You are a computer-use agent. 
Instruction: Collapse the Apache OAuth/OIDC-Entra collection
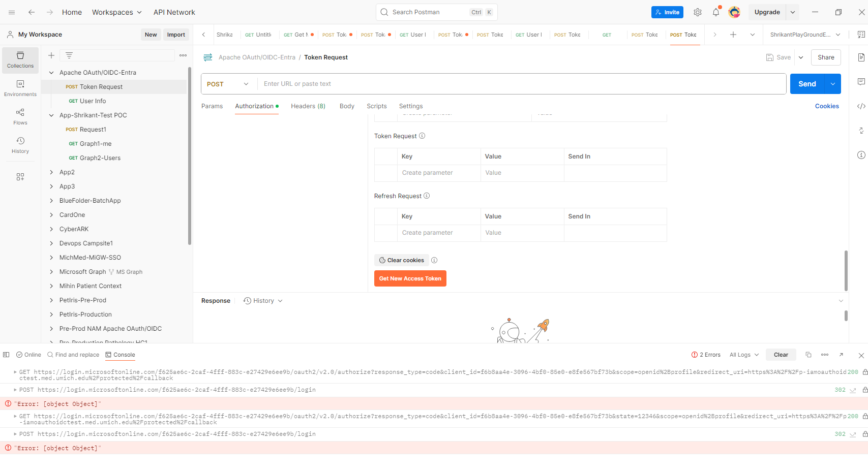pyautogui.click(x=51, y=73)
